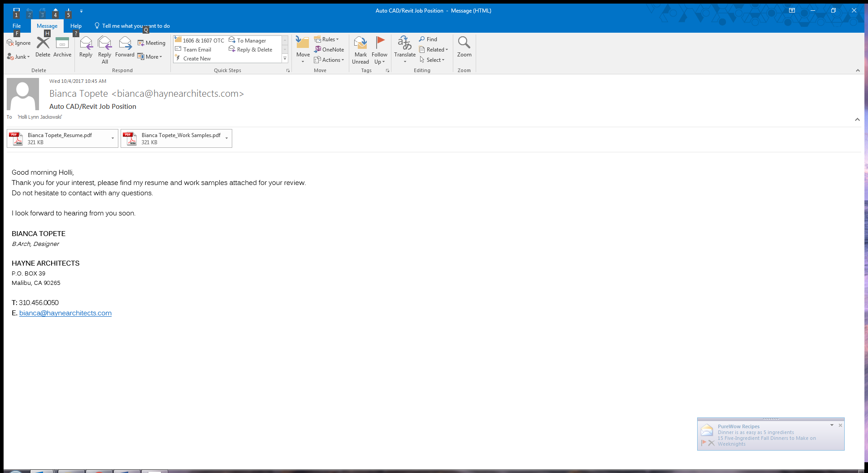
Task: Collapse the message header details
Action: (x=857, y=119)
